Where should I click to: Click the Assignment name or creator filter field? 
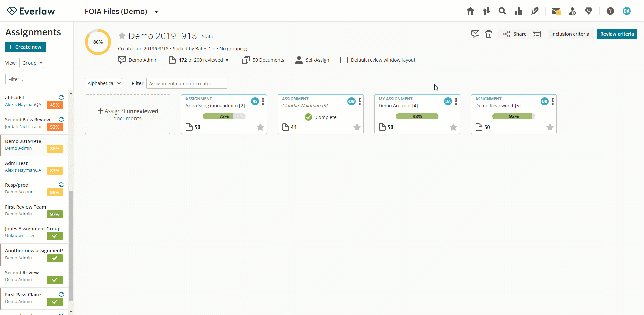pos(186,83)
